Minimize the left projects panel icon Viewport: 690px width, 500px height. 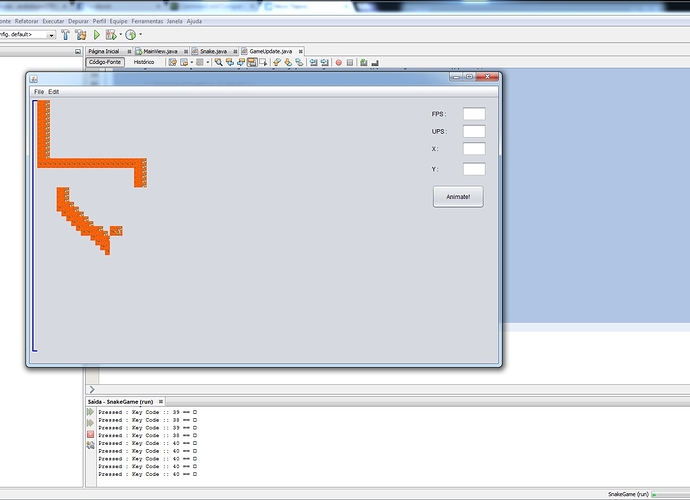[x=78, y=51]
